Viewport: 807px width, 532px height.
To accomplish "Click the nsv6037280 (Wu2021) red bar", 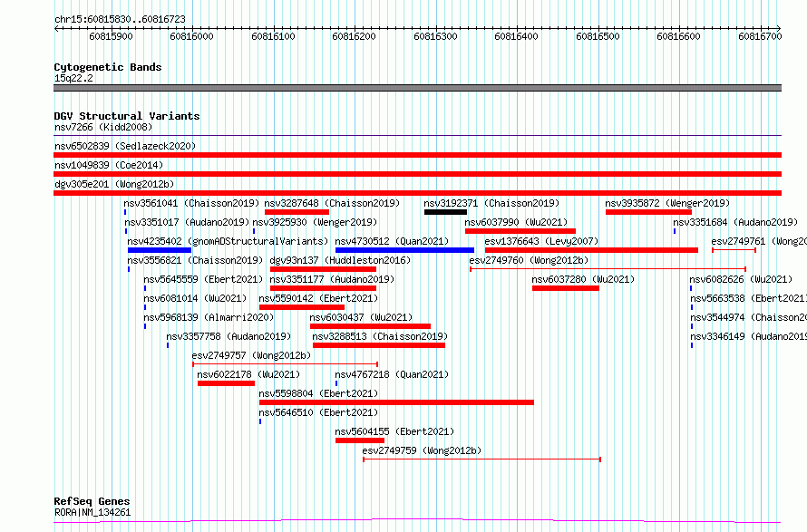I will click(566, 288).
